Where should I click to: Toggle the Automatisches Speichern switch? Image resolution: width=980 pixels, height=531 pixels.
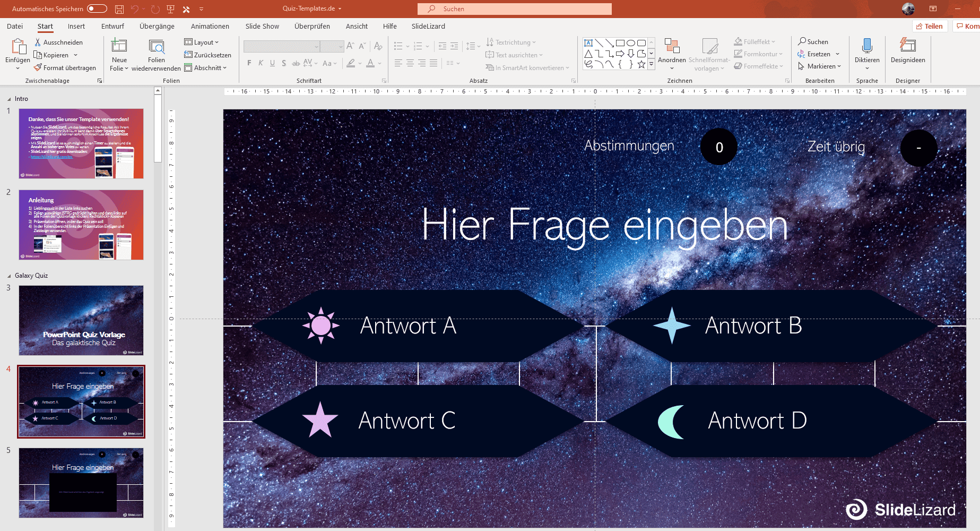[x=97, y=8]
